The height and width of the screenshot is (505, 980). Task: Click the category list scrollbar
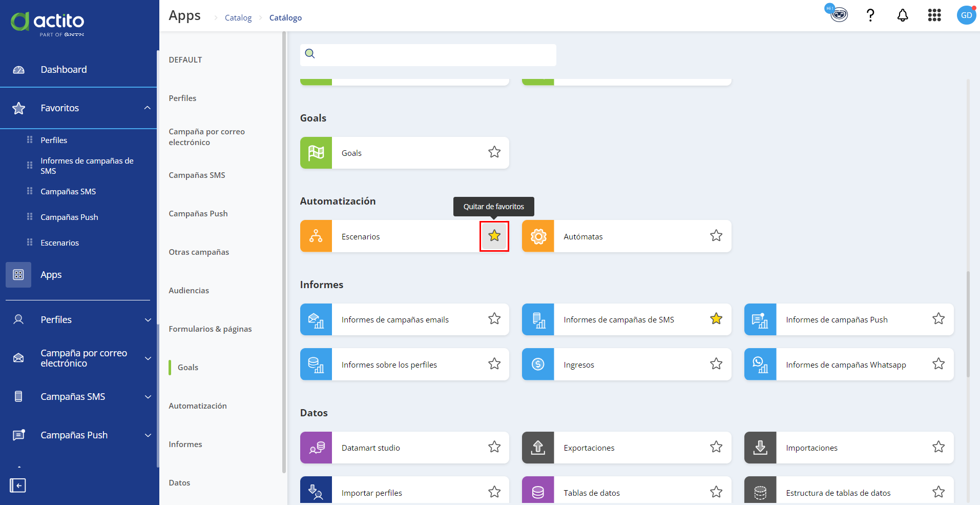284,252
